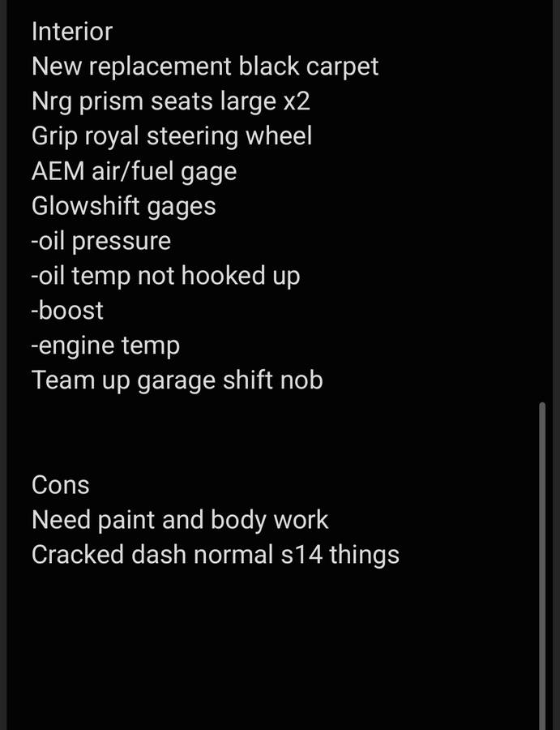Tap the "-oil temp not hooked up" entry

(165, 276)
